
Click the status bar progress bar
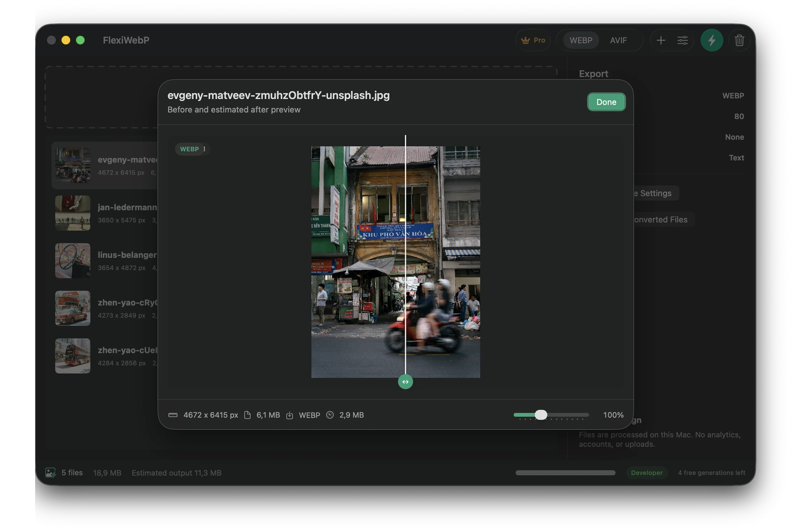(565, 473)
